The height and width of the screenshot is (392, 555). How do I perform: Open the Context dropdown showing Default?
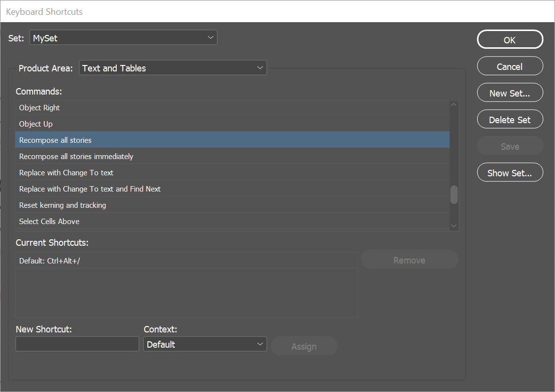pos(205,344)
